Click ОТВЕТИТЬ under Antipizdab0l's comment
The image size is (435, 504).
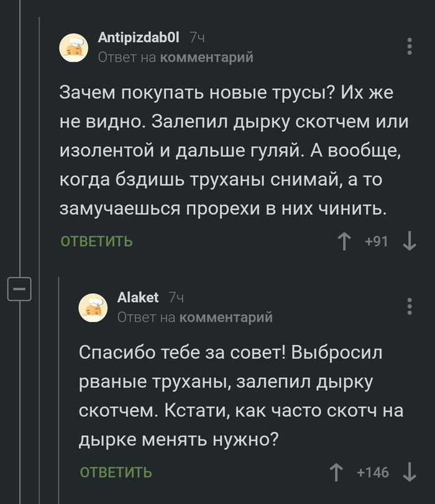coord(96,241)
